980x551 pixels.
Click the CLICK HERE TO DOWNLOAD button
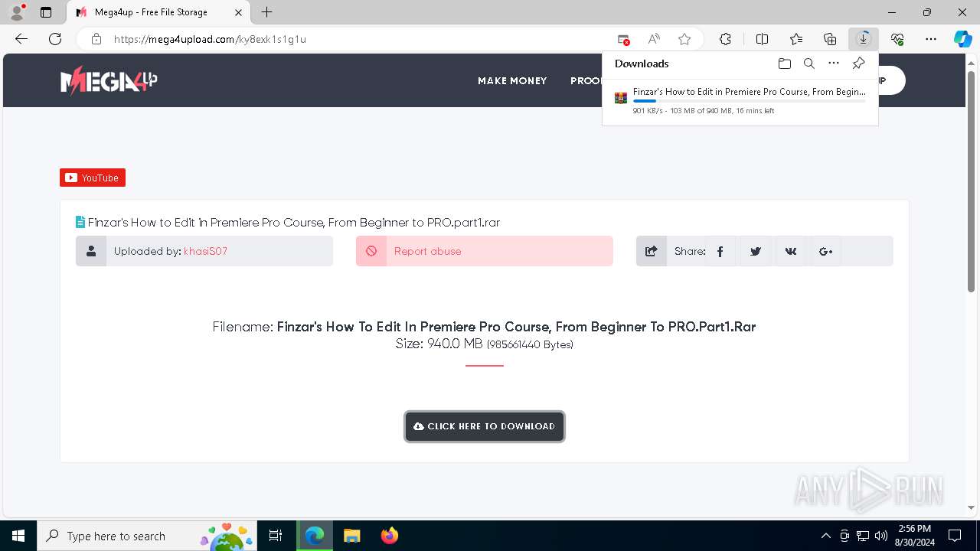tap(485, 426)
